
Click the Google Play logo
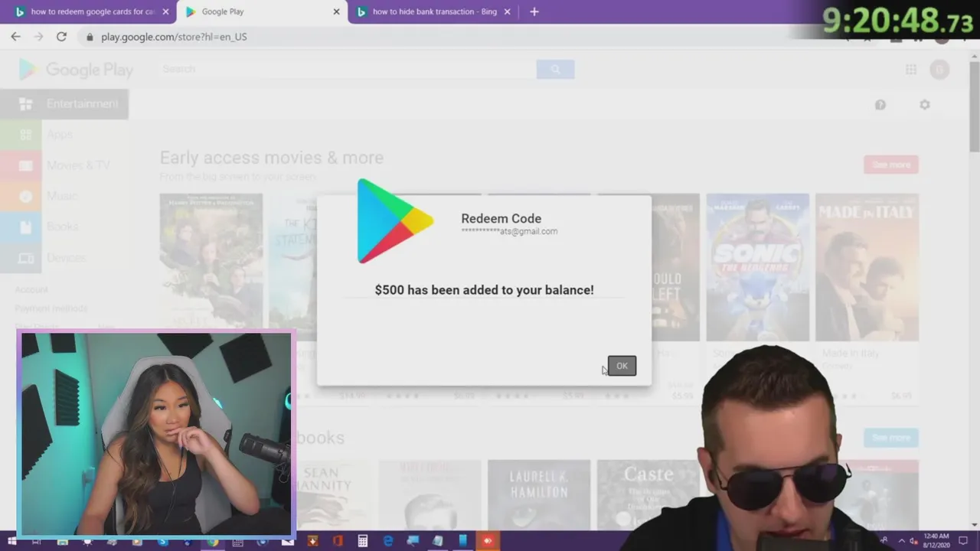click(76, 70)
